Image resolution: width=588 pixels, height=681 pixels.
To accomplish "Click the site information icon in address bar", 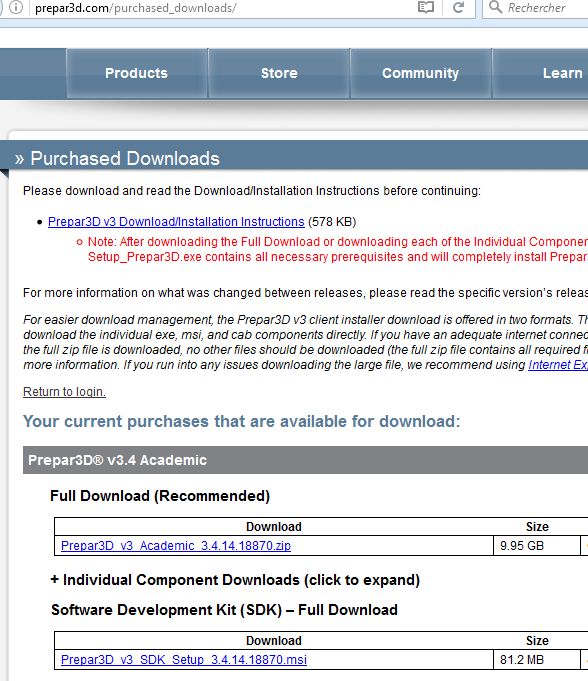I will point(16,7).
